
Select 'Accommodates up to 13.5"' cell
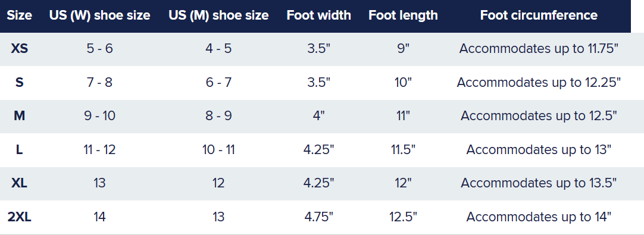[x=539, y=183]
